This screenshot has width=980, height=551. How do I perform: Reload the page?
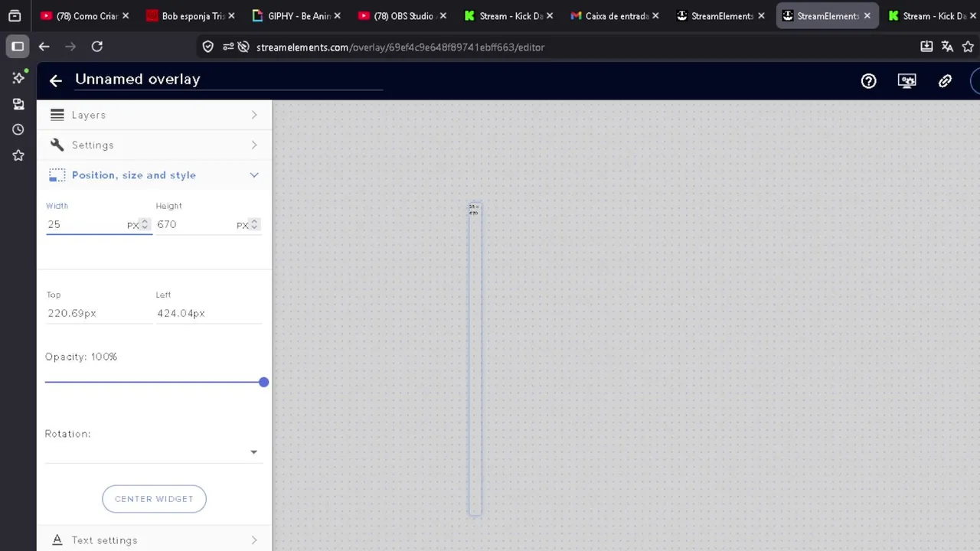(97, 47)
